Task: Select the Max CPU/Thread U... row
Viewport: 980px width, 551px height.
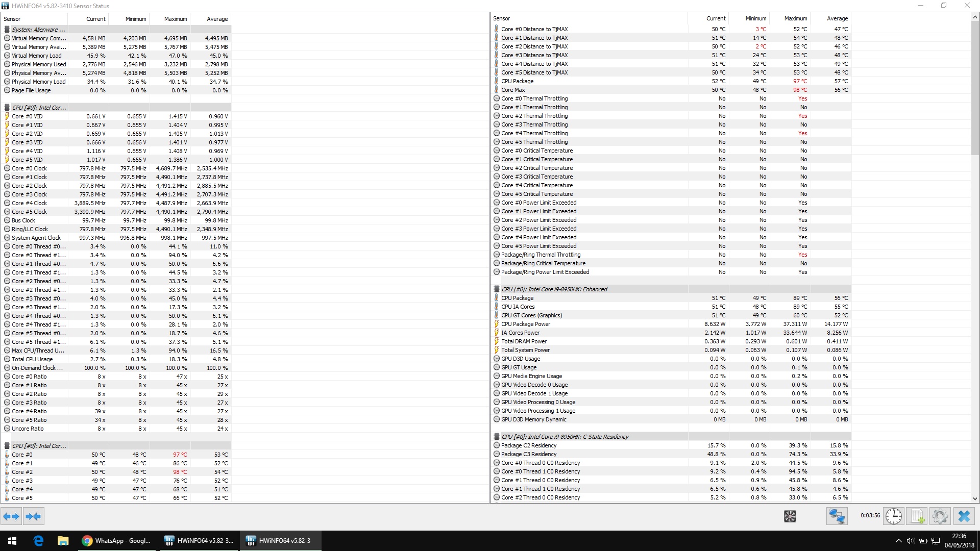Action: tap(116, 350)
